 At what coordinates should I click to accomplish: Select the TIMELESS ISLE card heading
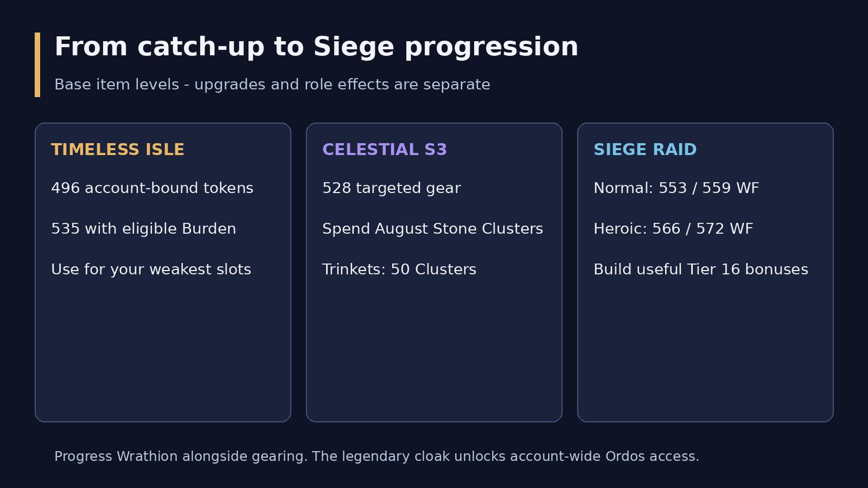pos(118,150)
